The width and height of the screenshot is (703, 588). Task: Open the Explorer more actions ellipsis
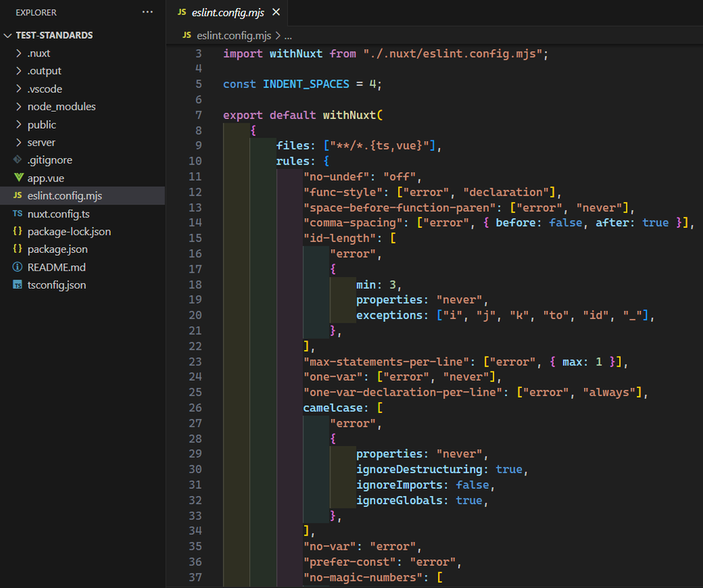(148, 12)
